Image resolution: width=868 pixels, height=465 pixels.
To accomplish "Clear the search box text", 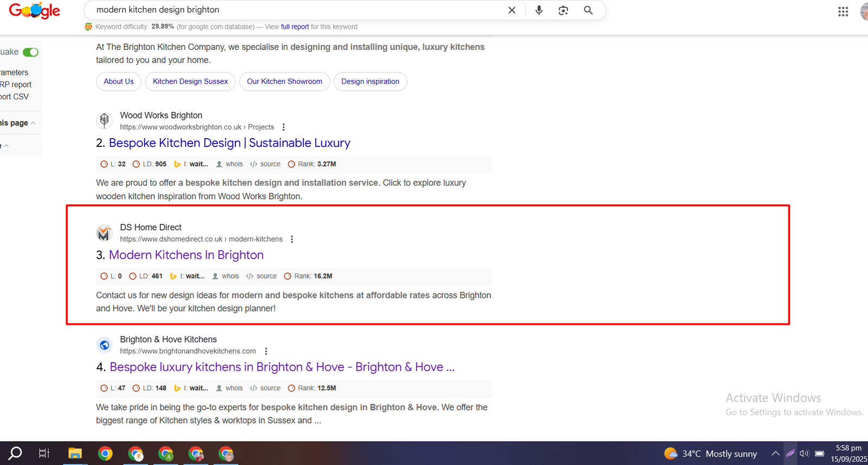I will [512, 10].
